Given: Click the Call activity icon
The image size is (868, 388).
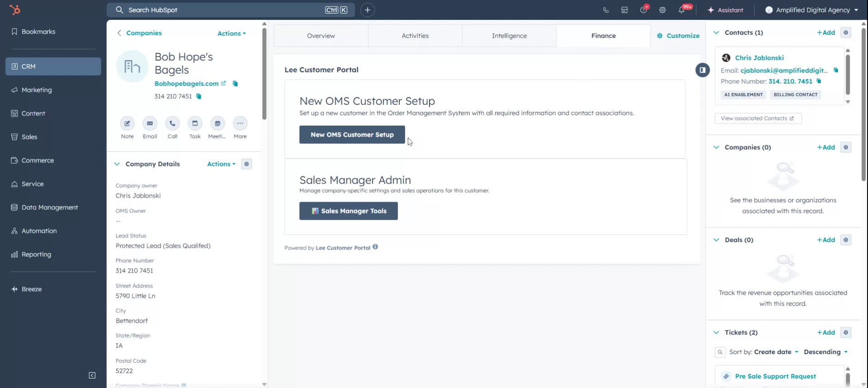Looking at the screenshot, I should (172, 123).
